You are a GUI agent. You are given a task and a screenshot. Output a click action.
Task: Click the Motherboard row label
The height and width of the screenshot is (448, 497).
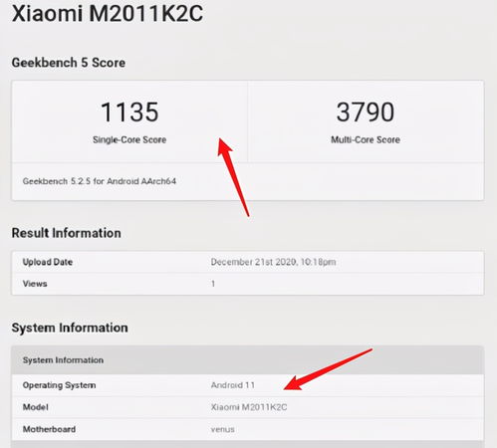49,429
